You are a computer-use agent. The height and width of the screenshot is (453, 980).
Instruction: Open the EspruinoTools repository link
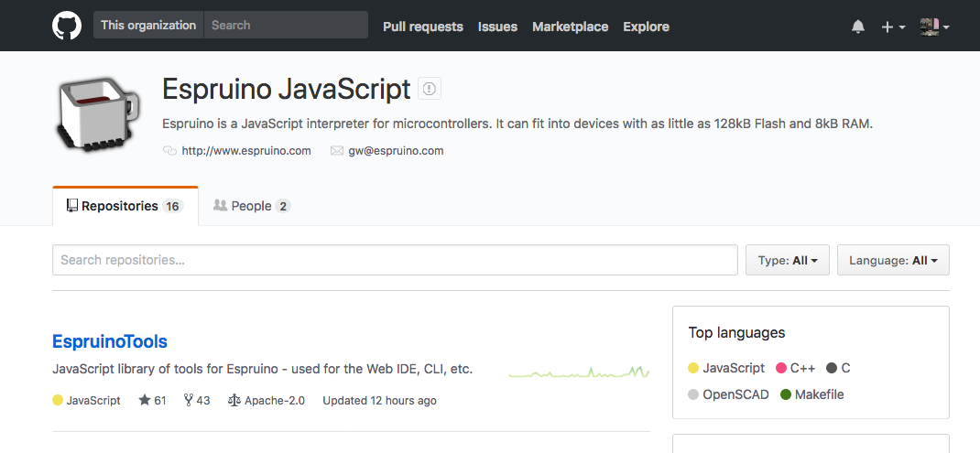pyautogui.click(x=110, y=341)
